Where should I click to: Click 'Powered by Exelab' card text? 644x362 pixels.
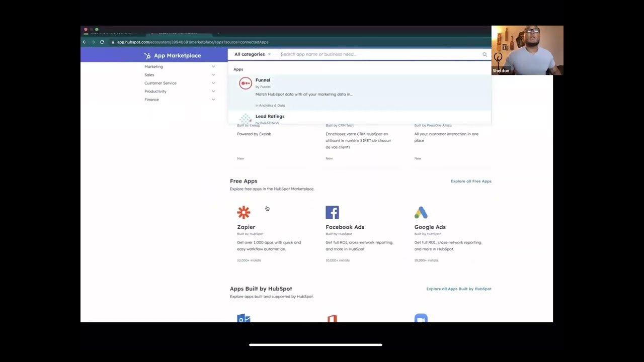[x=254, y=134]
